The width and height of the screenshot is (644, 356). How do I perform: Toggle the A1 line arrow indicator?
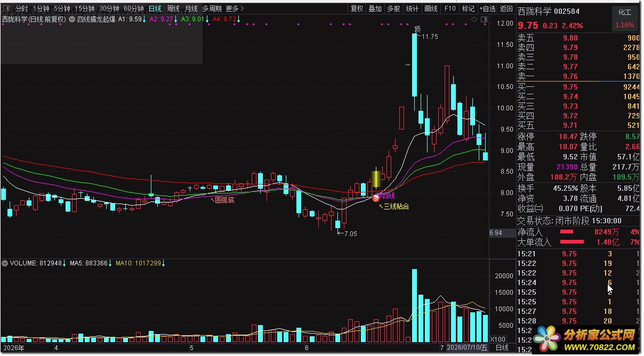144,19
